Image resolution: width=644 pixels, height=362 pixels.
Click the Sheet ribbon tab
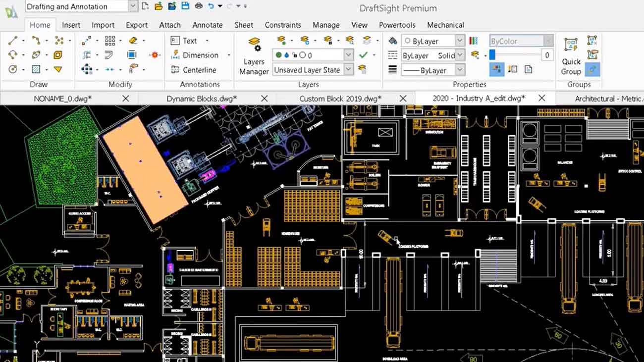[244, 25]
